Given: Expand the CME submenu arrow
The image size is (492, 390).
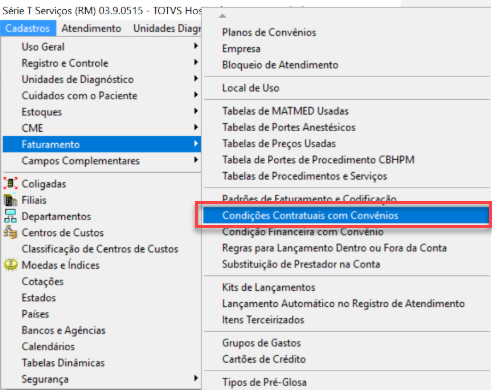Looking at the screenshot, I should pyautogui.click(x=196, y=127).
